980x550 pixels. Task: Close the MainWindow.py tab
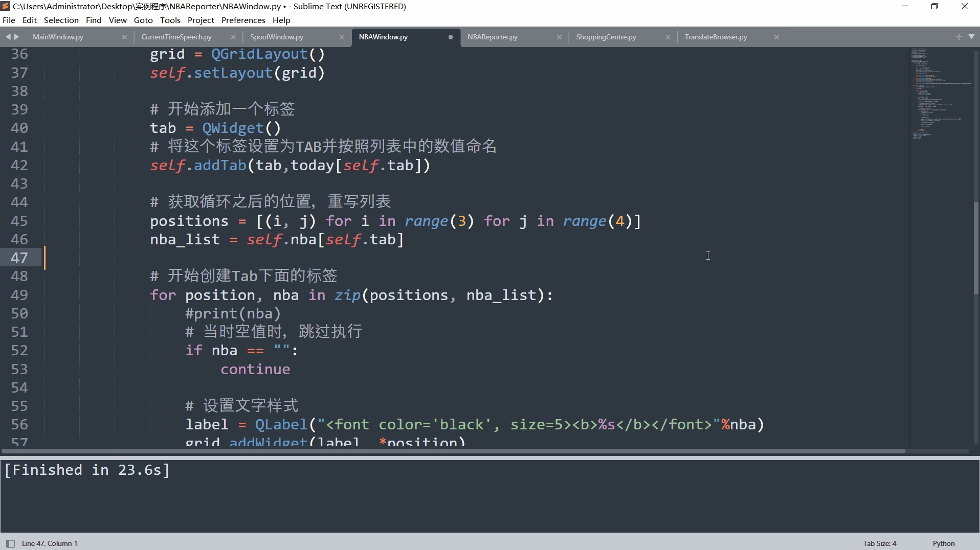pos(124,37)
